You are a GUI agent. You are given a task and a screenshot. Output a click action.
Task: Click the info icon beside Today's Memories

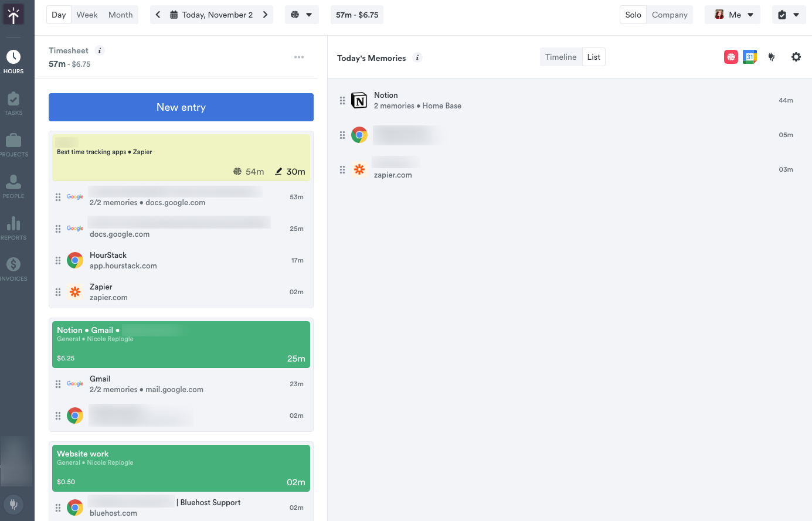[x=417, y=57]
